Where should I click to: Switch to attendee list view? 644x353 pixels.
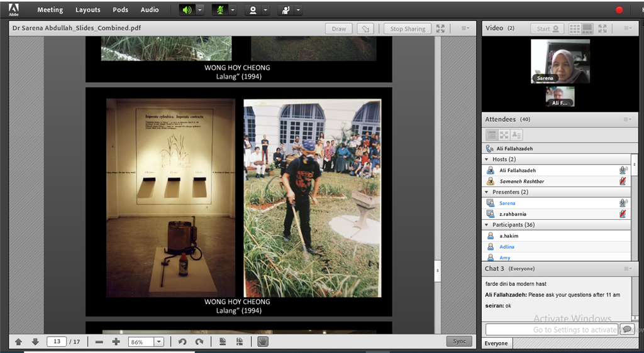click(492, 135)
